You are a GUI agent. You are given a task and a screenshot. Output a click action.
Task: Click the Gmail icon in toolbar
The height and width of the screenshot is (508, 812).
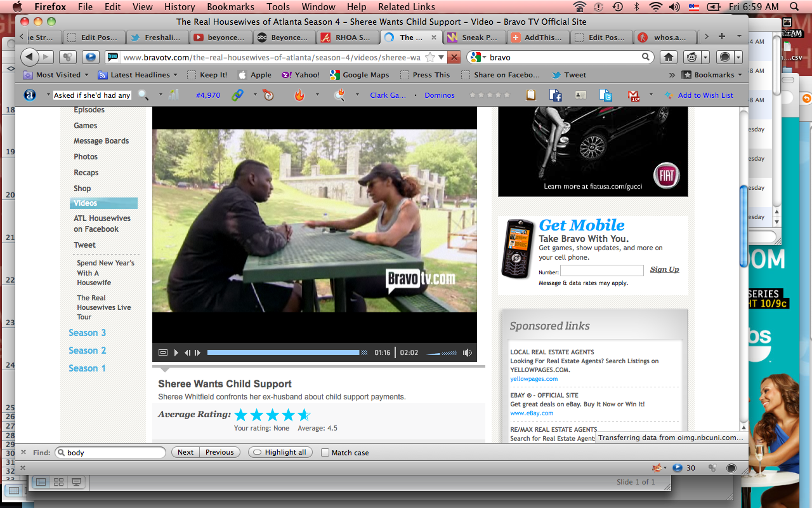click(633, 95)
